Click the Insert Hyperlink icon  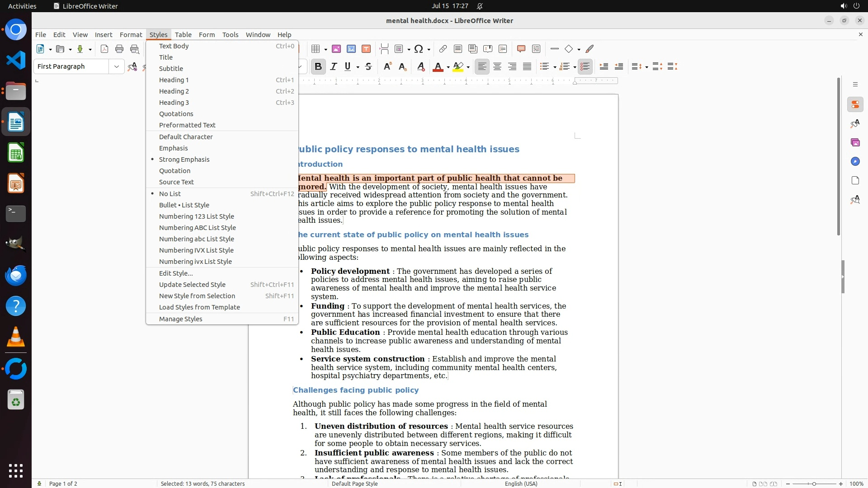tap(443, 49)
